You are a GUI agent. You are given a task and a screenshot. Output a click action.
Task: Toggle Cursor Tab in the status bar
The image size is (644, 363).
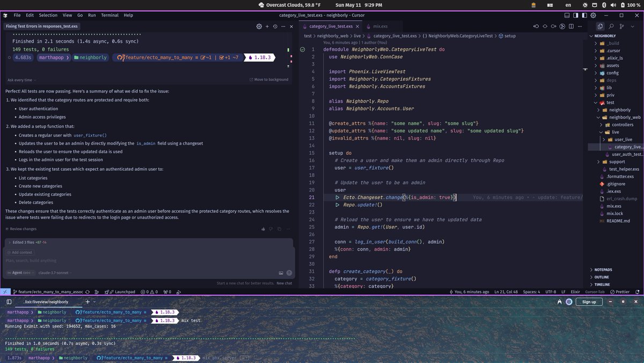tap(594, 292)
